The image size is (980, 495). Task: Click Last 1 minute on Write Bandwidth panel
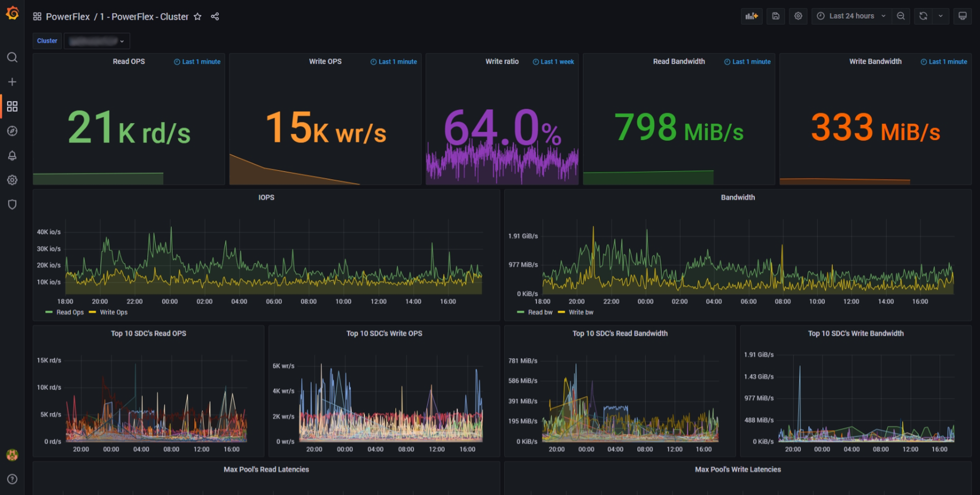click(944, 62)
